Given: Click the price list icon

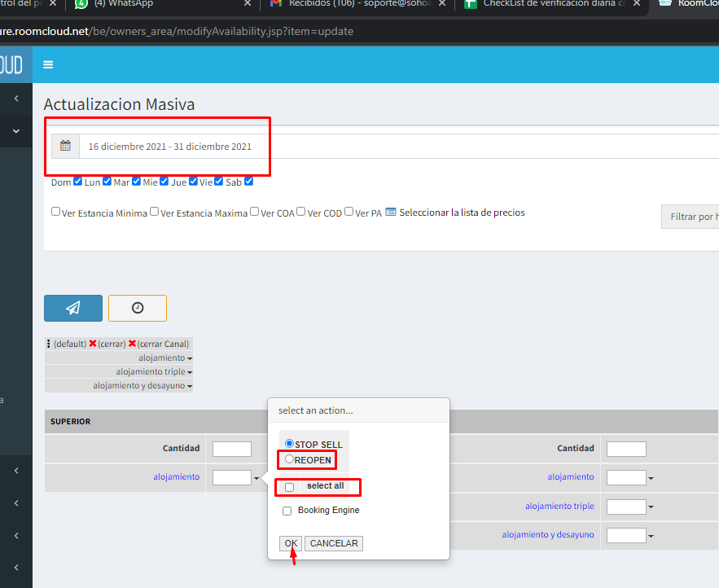Looking at the screenshot, I should coord(390,213).
